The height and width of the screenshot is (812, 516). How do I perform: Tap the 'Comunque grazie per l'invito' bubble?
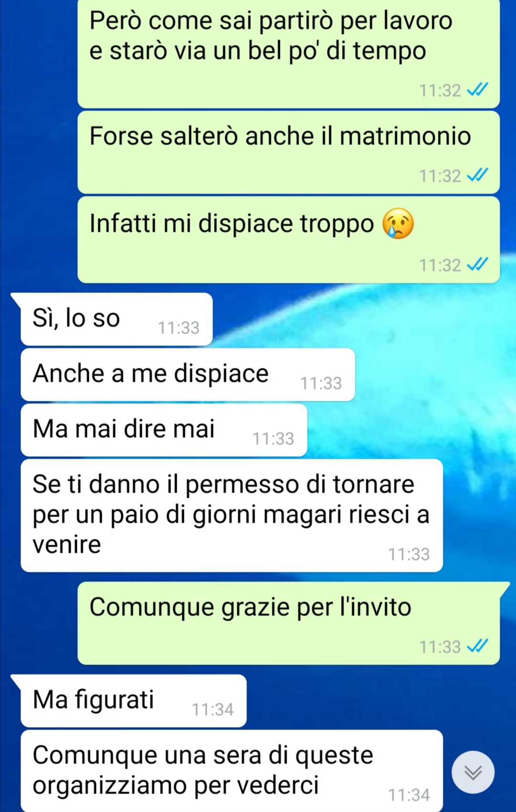point(289,623)
